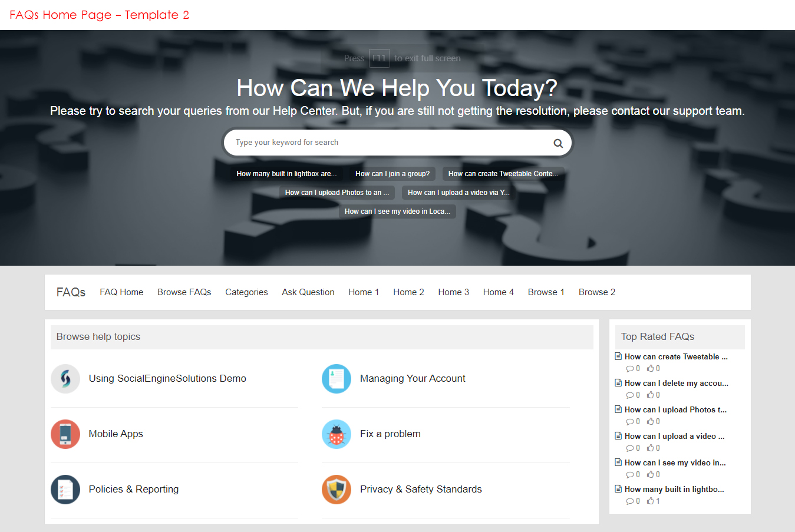Click thumbs-up icon under How many built in lightbox

[650, 501]
